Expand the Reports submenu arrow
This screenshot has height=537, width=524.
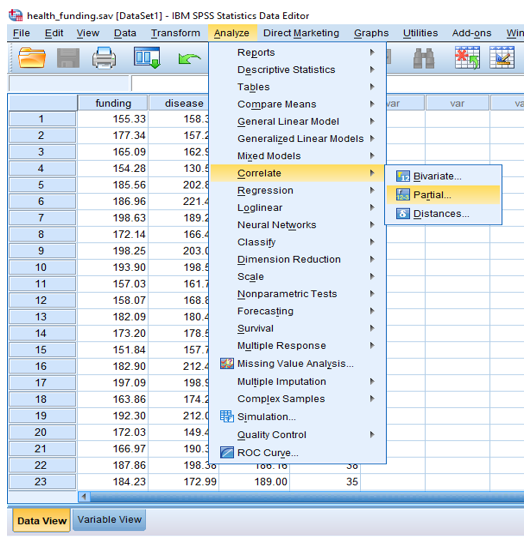(372, 52)
